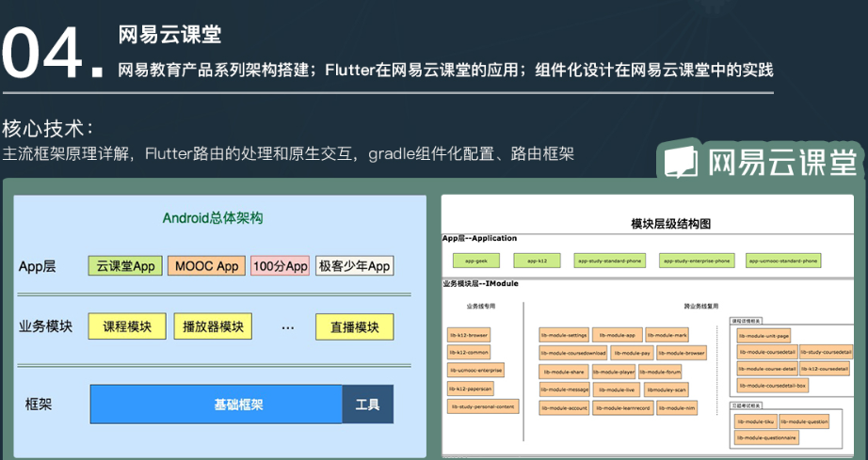Viewport: 868px width, 460px height.
Task: Click the lib-module-unit-page box
Action: coord(764,335)
